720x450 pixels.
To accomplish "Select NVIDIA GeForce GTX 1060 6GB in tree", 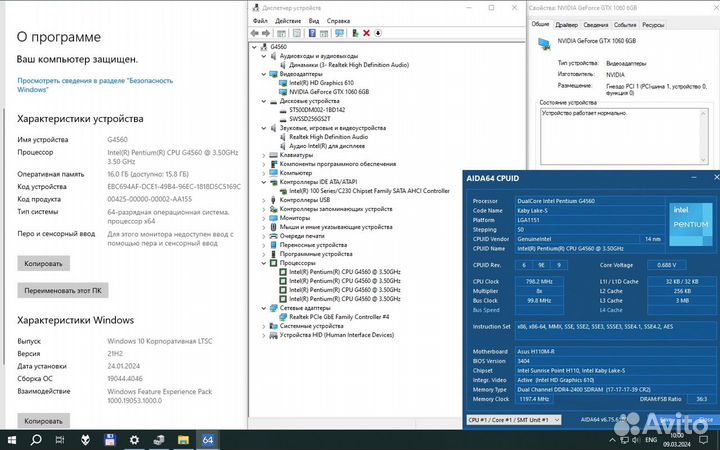I will tap(329, 92).
